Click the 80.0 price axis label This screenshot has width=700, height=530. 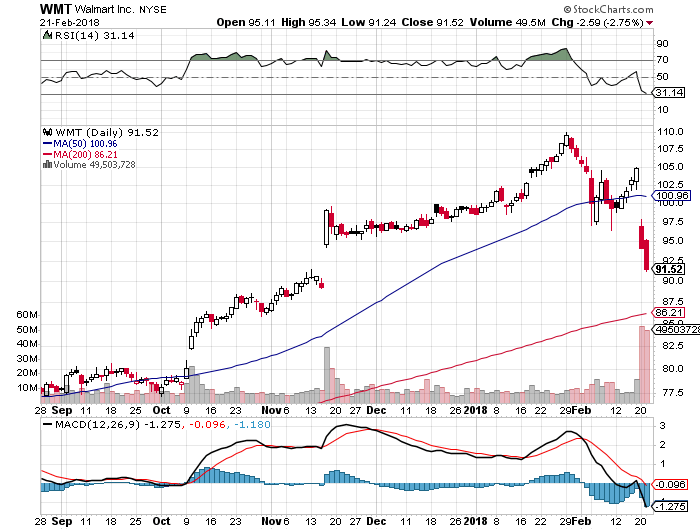[x=672, y=369]
